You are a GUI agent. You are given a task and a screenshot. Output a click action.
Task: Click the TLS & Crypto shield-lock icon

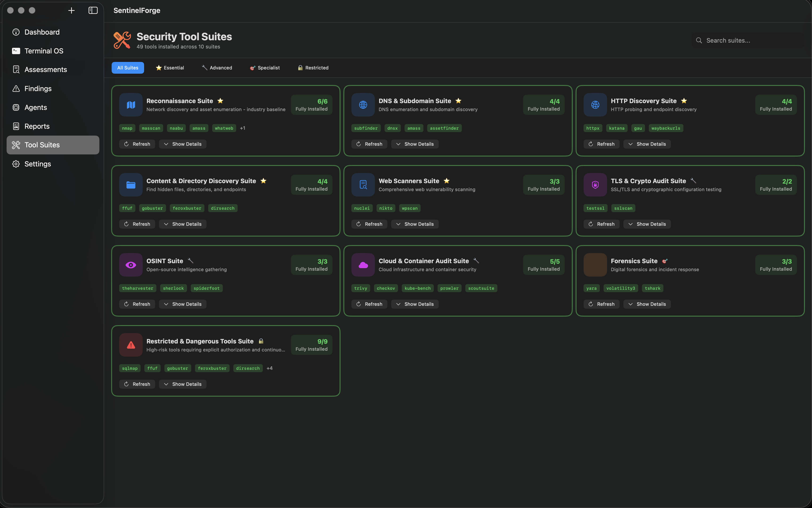pos(595,185)
